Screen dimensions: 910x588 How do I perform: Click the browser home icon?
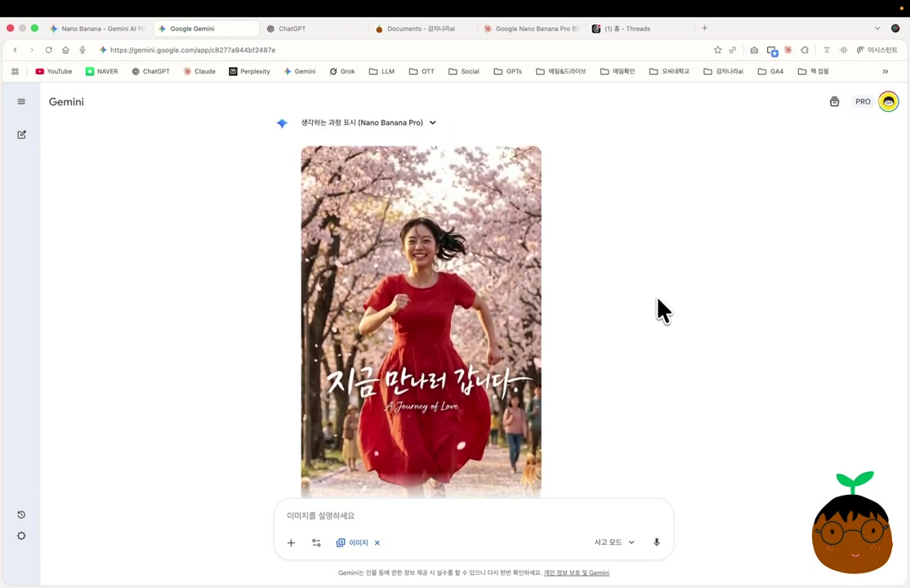(65, 50)
